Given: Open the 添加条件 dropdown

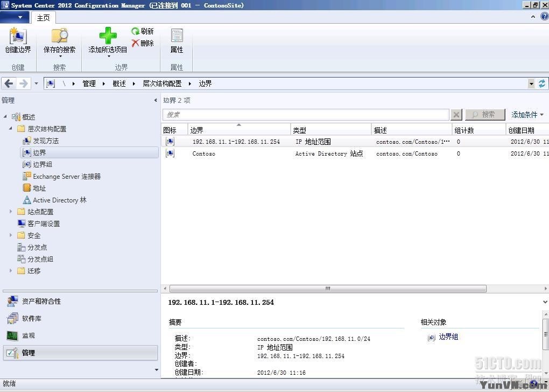Looking at the screenshot, I should coord(527,115).
